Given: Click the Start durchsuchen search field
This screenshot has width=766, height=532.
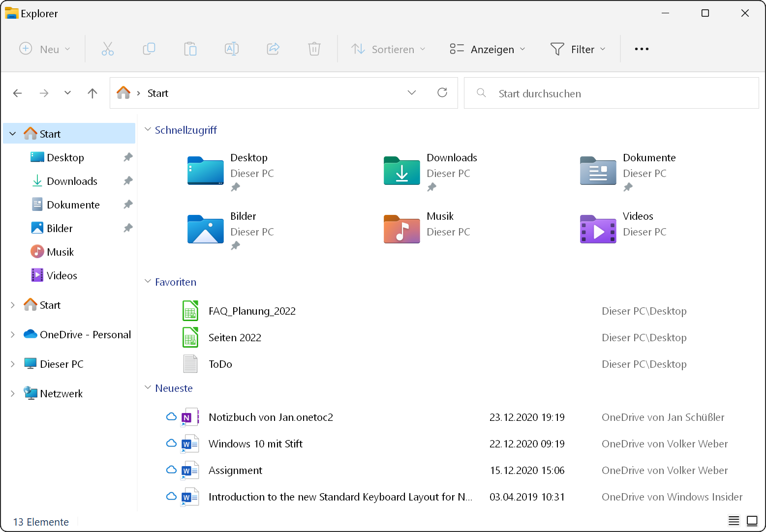Looking at the screenshot, I should click(610, 93).
